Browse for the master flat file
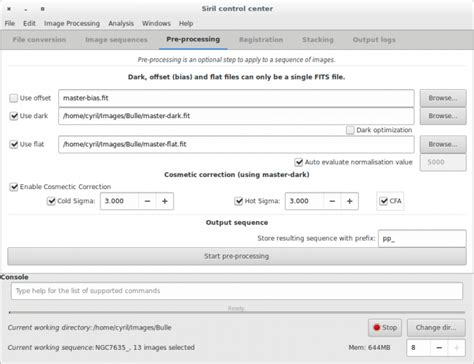 point(443,144)
